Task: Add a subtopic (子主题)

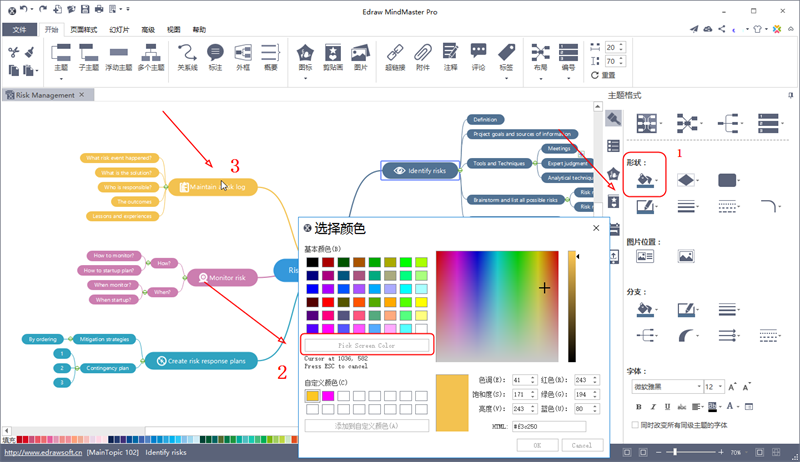Action: [x=88, y=57]
